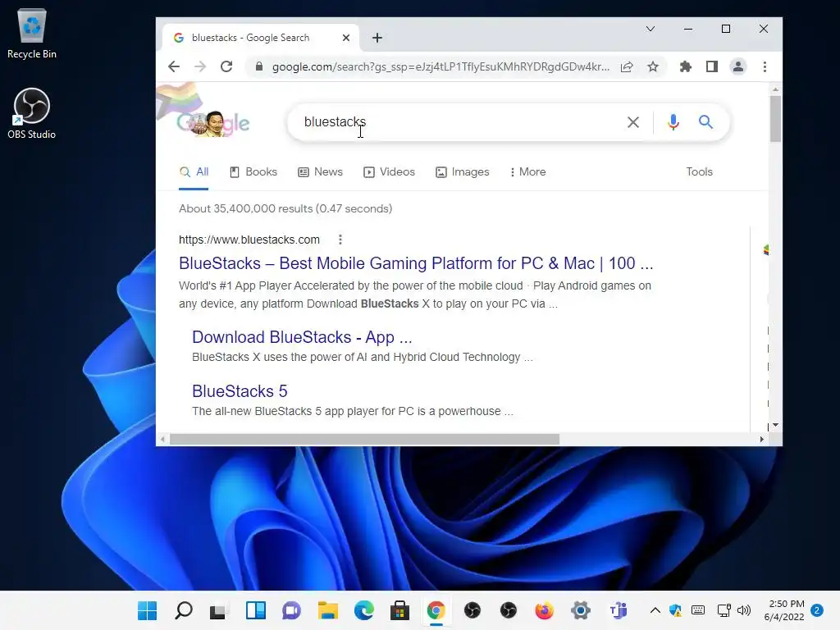Open Microsoft Store from the taskbar
Viewport: 840px width, 630px height.
pos(399,610)
